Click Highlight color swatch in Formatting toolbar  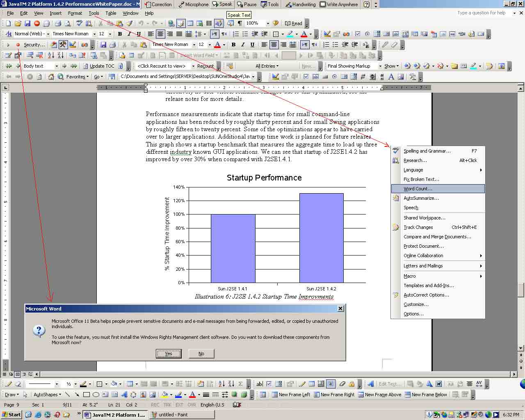click(290, 34)
